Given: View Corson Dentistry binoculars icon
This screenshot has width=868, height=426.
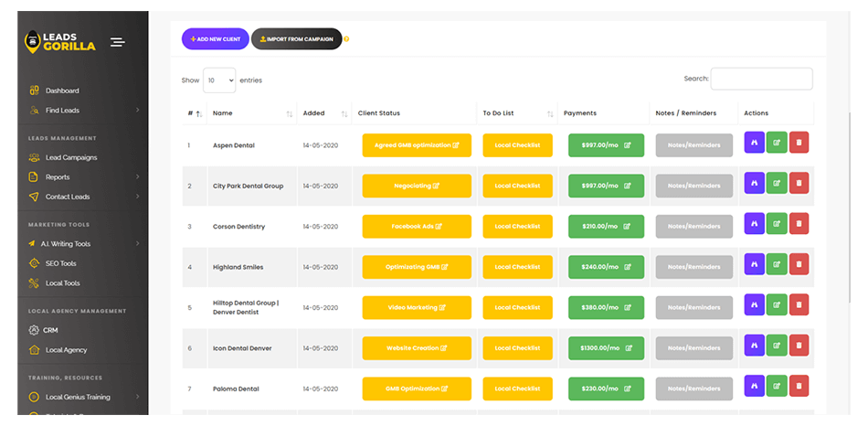Looking at the screenshot, I should click(754, 223).
